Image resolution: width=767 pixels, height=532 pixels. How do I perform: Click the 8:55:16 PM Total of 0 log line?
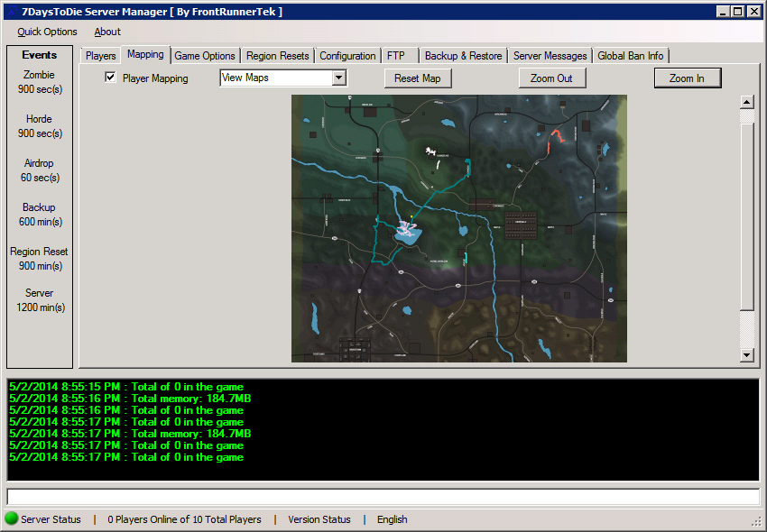[x=126, y=410]
